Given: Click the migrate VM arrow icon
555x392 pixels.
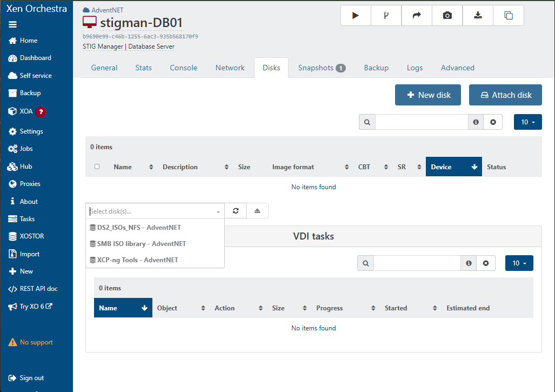Looking at the screenshot, I should [417, 16].
